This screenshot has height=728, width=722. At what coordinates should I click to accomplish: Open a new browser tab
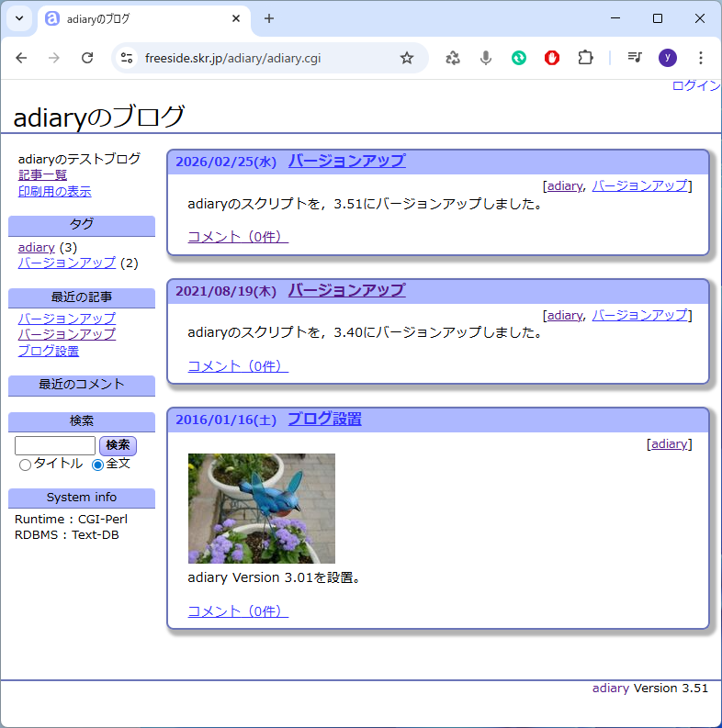click(x=269, y=18)
